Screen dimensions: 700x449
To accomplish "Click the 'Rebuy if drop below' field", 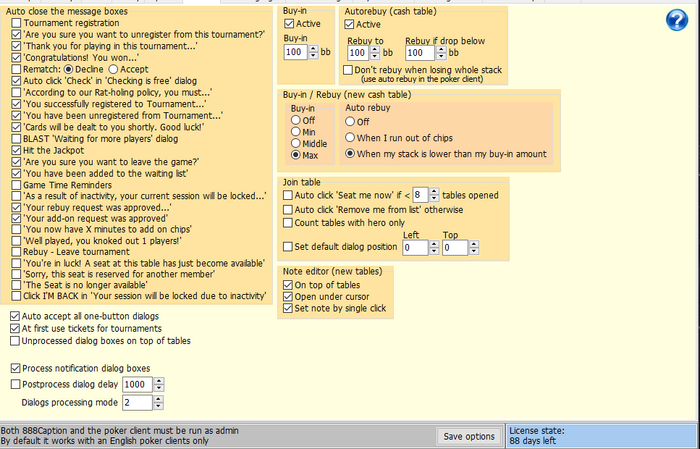I will (420, 53).
